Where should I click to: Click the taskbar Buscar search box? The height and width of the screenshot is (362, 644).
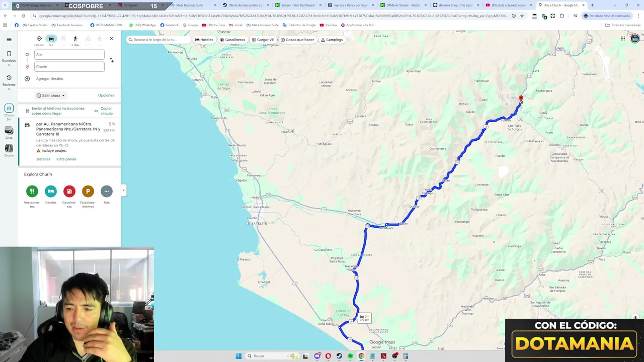(272, 356)
